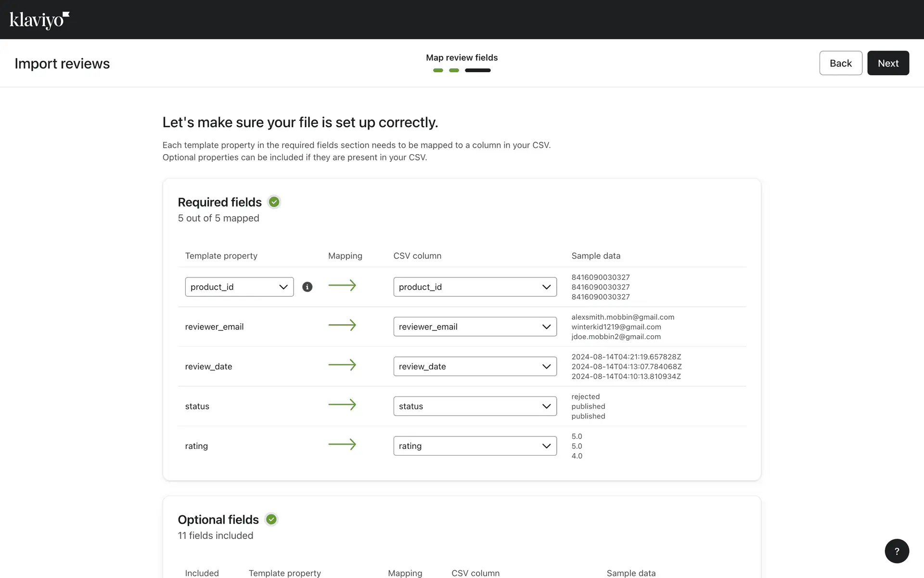Click the product_id mapping arrow

(x=342, y=286)
